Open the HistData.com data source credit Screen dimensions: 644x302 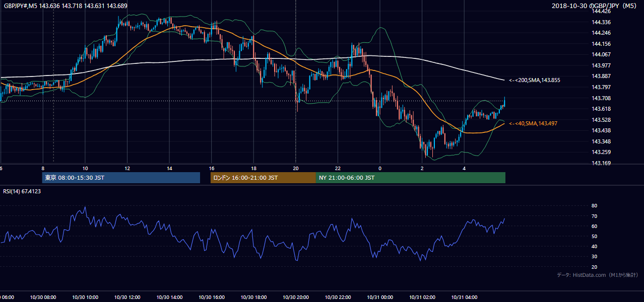(597, 275)
